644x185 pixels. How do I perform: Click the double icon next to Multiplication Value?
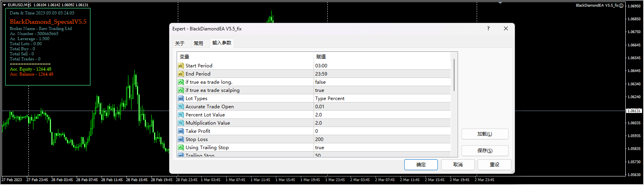(181, 123)
